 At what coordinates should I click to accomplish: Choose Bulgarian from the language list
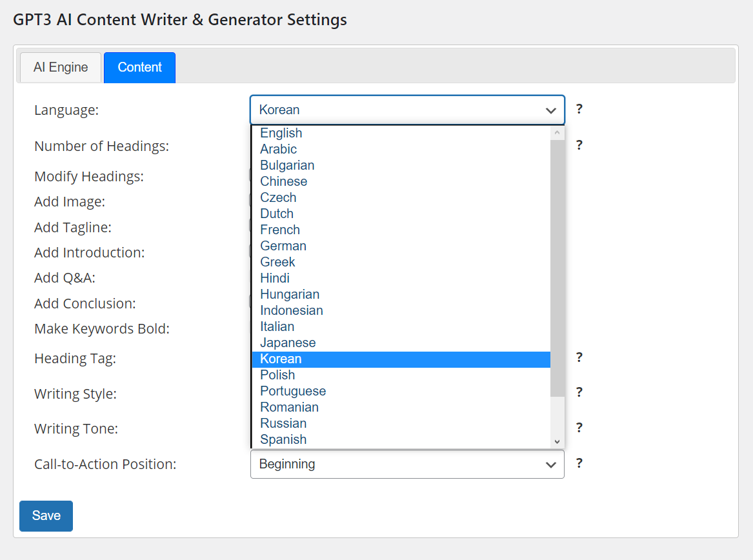[x=401, y=165]
